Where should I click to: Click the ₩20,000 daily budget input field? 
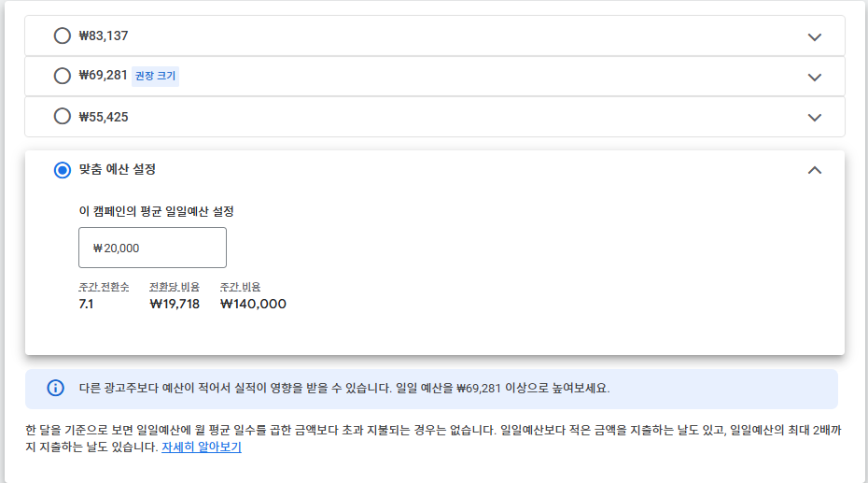click(152, 248)
